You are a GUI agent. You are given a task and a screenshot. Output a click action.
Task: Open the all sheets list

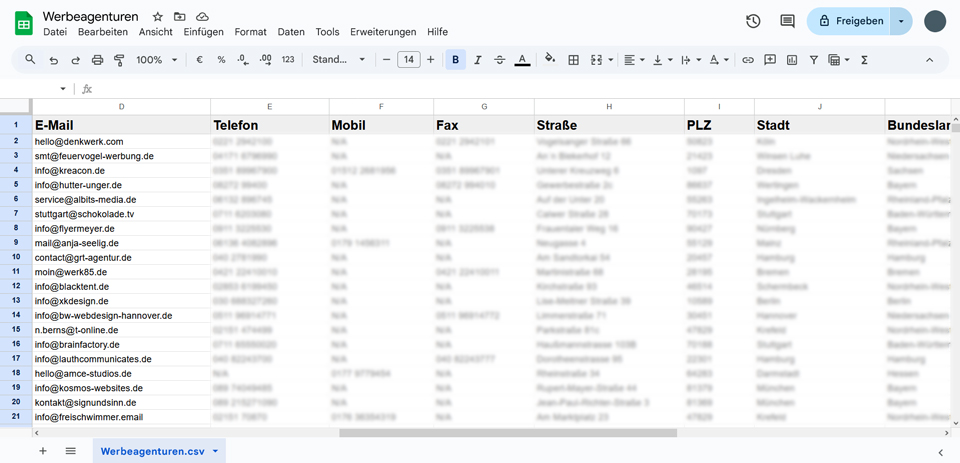coord(70,451)
